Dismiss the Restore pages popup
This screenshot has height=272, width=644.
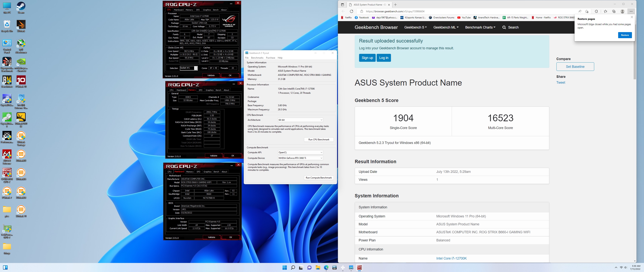[632, 17]
